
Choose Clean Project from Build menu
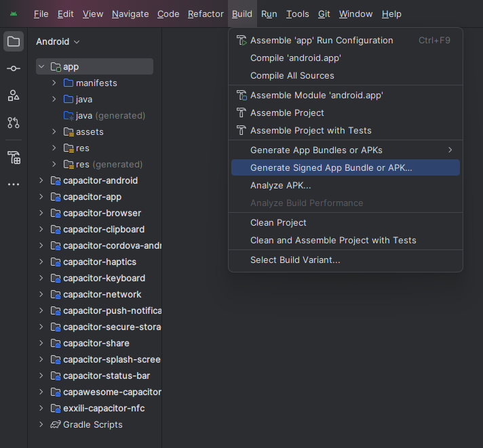(x=278, y=222)
